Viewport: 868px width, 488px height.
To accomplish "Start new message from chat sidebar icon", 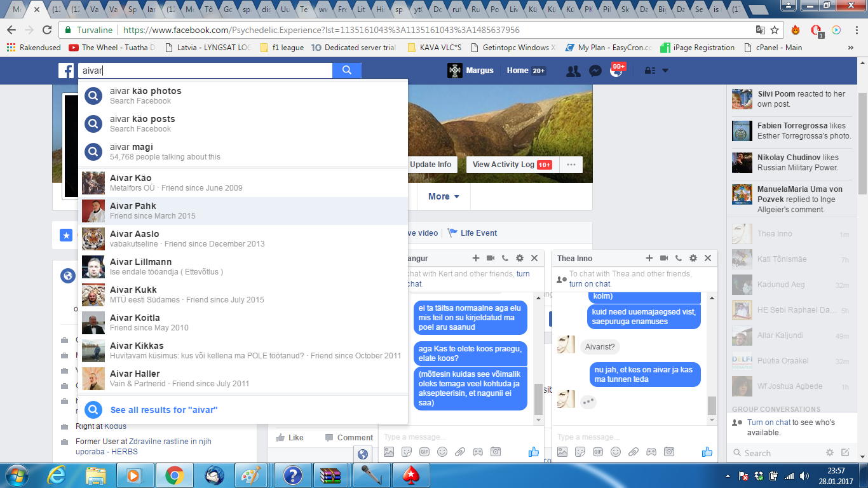I will point(845,452).
